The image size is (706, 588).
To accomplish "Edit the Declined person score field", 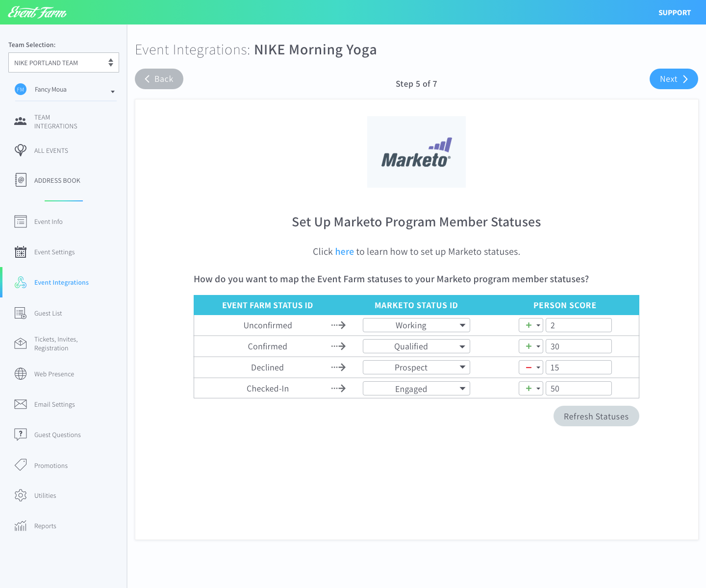I will point(579,367).
